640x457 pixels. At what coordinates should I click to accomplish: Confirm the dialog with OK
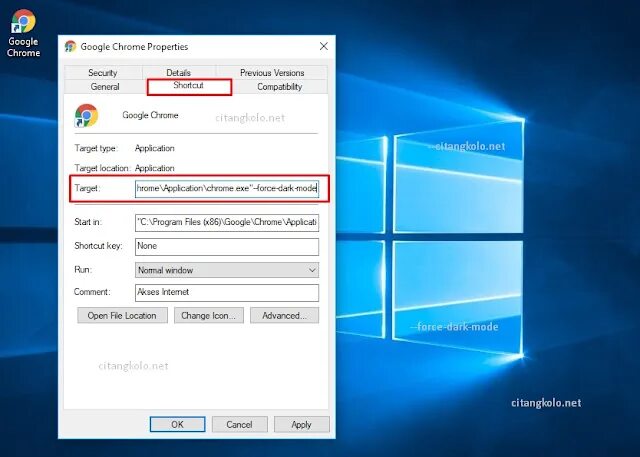click(177, 424)
